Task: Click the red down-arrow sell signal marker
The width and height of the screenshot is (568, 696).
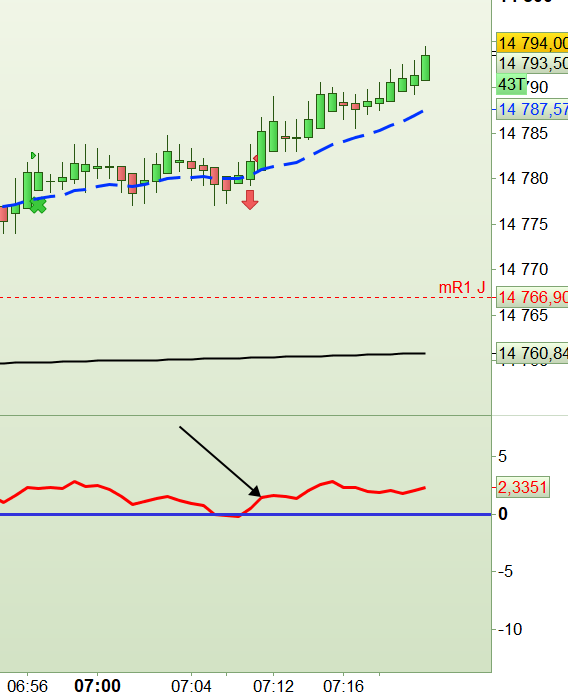Action: coord(250,200)
